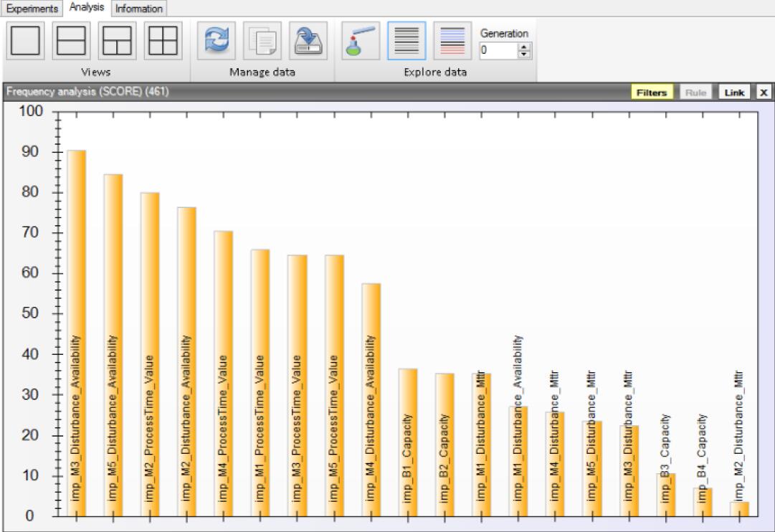The width and height of the screenshot is (775, 532).
Task: Click the imp_B4_Capacity bar
Action: pos(703,503)
